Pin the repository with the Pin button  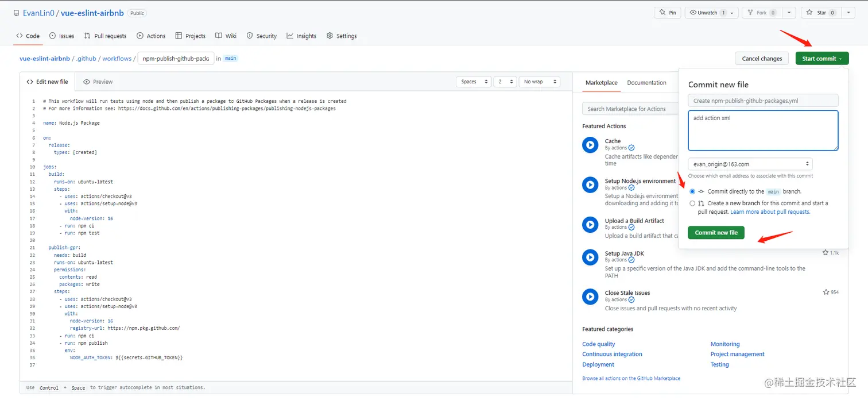click(668, 13)
